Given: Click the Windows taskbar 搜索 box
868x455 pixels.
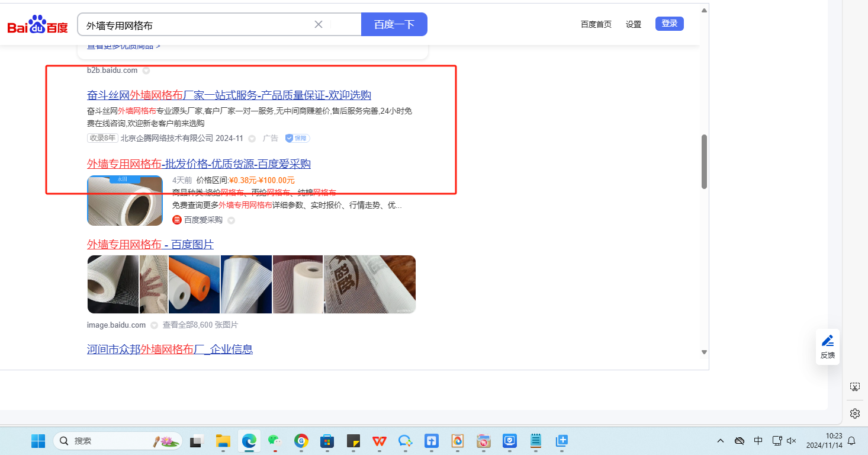Looking at the screenshot, I should tap(118, 441).
